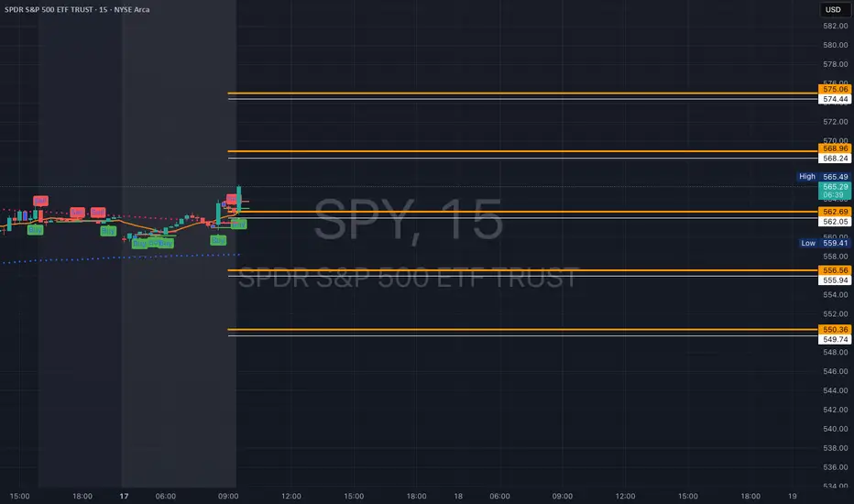Select the white 555.94 price label
The height and width of the screenshot is (504, 854).
coord(835,280)
